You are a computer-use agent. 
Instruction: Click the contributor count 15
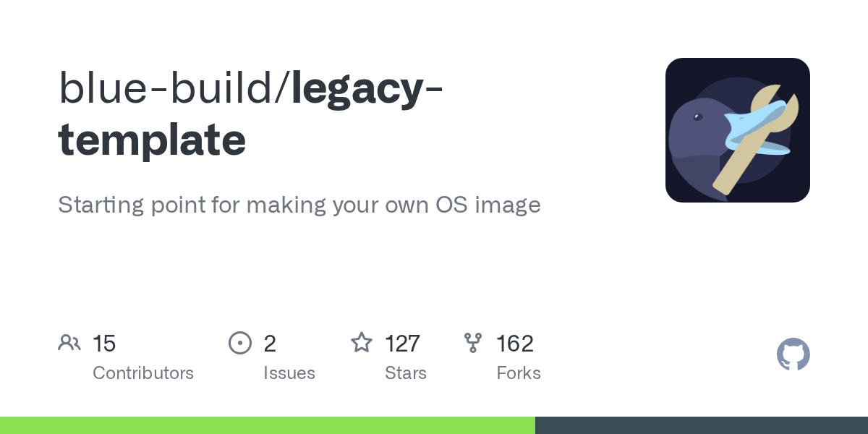pyautogui.click(x=104, y=344)
